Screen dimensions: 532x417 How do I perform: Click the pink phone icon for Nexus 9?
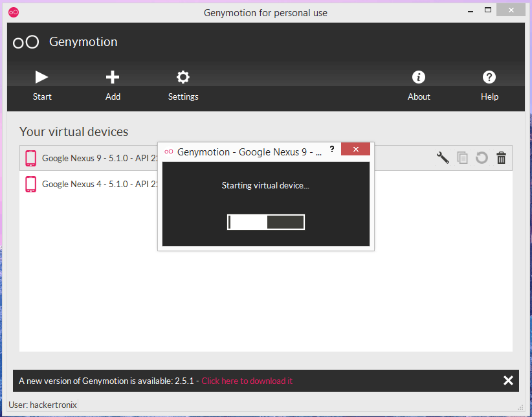click(x=30, y=158)
